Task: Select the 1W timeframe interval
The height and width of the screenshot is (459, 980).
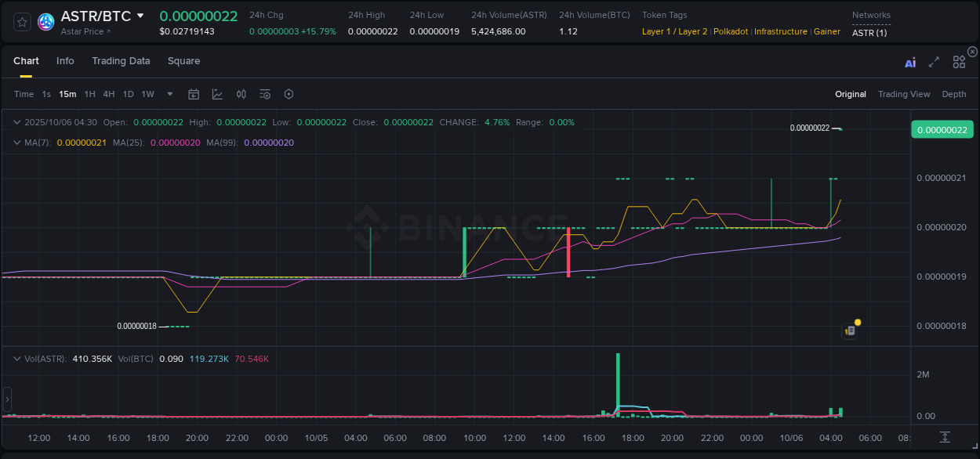Action: (147, 93)
